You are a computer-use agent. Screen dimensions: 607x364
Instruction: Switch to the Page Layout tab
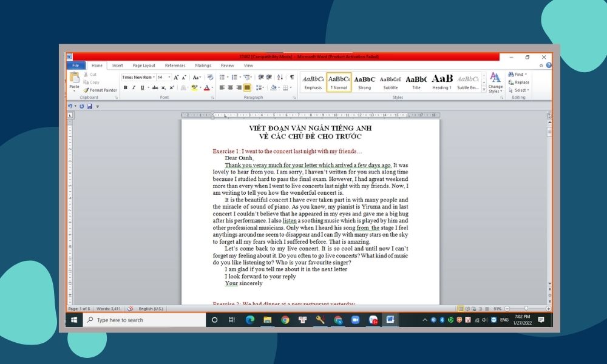144,66
